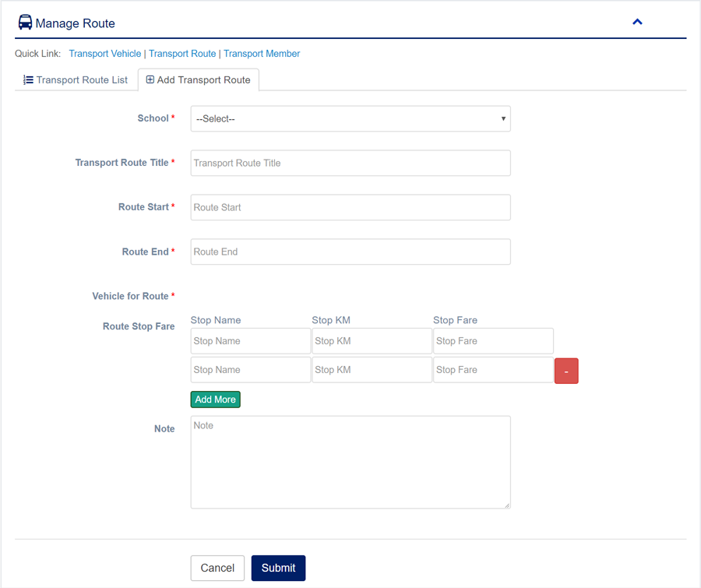
Task: Focus the first row Stop KM field
Action: click(372, 341)
